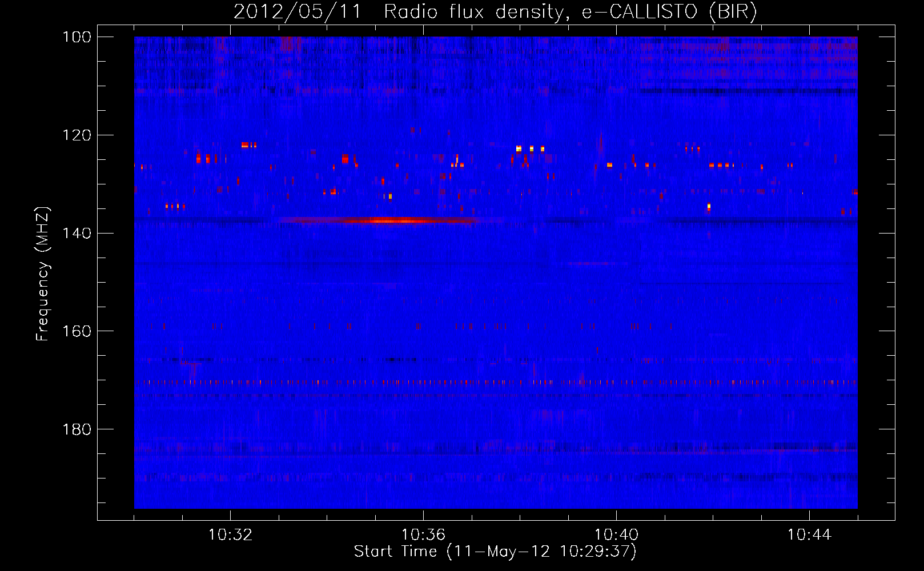
Task: Click the bright red emission band near 137 MHz
Action: pyautogui.click(x=380, y=220)
